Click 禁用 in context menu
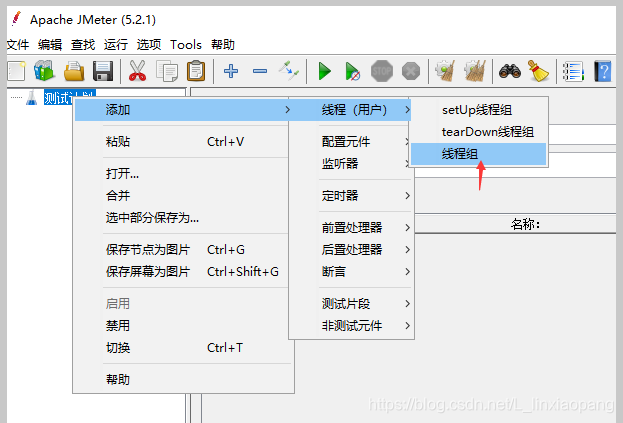This screenshot has width=623, height=423. click(x=183, y=326)
